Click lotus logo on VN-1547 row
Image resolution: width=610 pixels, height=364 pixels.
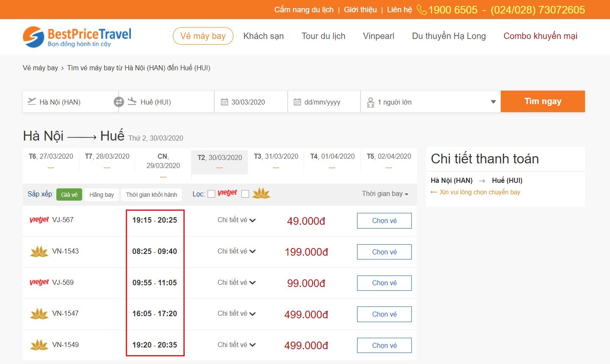coord(39,314)
